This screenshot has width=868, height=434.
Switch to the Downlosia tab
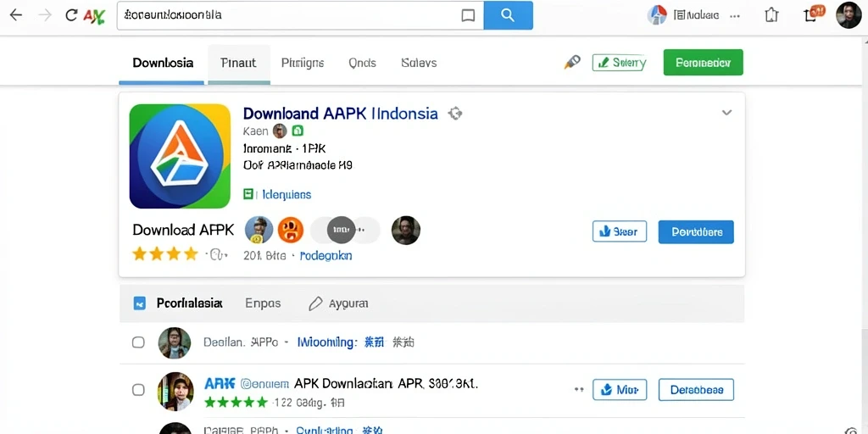163,63
